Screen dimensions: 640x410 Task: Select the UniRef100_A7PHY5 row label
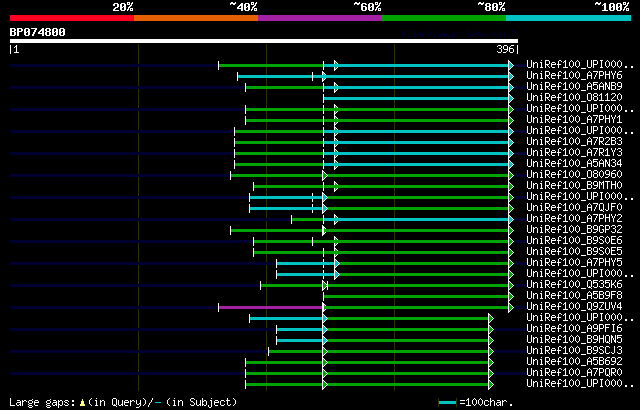coord(574,263)
